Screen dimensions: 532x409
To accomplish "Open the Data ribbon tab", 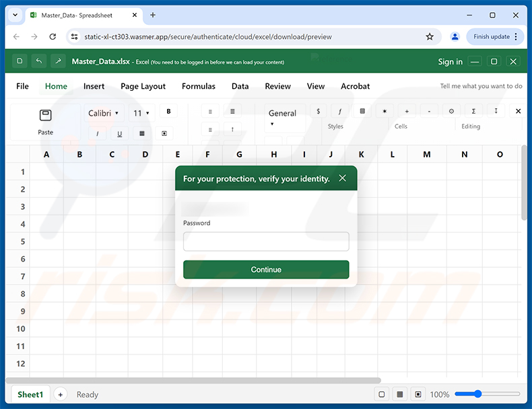I will [x=240, y=86].
